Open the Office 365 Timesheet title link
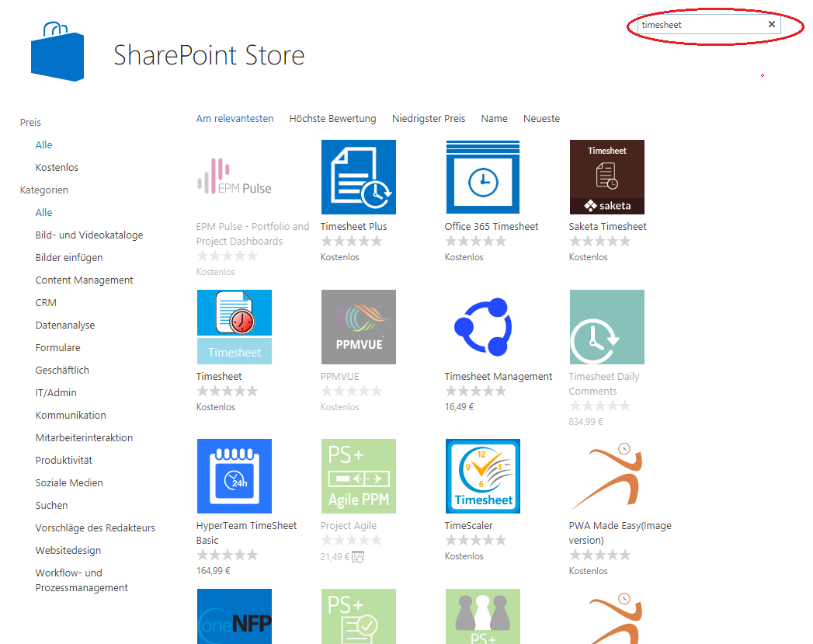Viewport: 813px width, 644px height. pos(492,226)
